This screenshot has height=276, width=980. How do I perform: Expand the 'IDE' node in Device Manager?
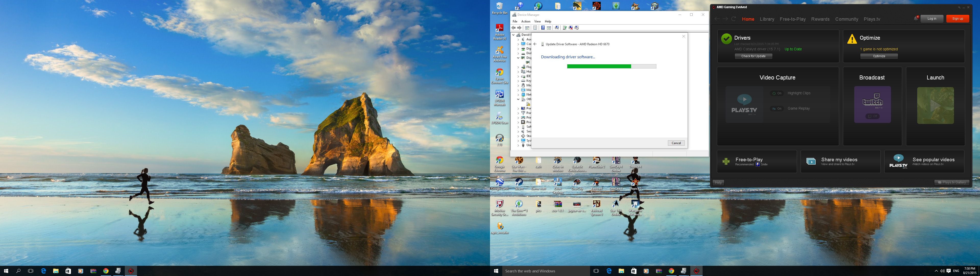point(518,76)
